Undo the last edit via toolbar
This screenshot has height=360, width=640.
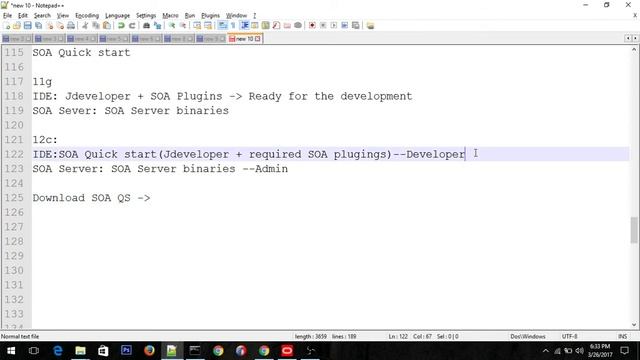[121, 26]
